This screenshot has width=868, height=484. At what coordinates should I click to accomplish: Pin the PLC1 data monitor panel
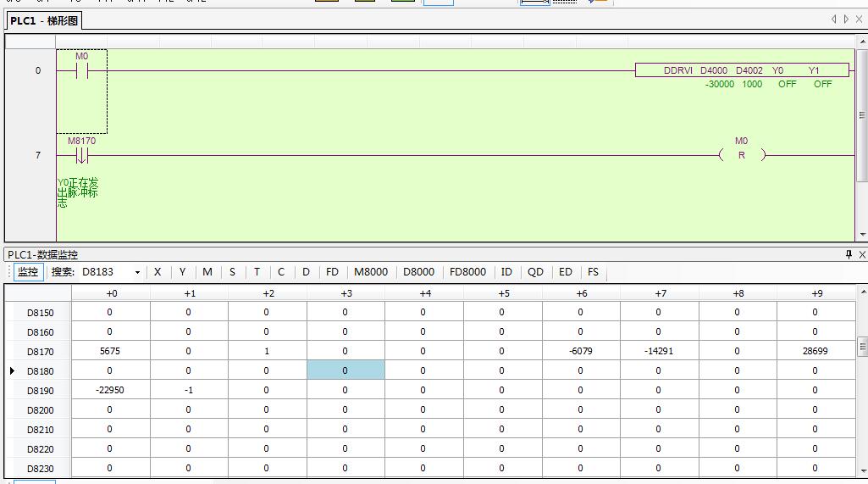[x=849, y=254]
